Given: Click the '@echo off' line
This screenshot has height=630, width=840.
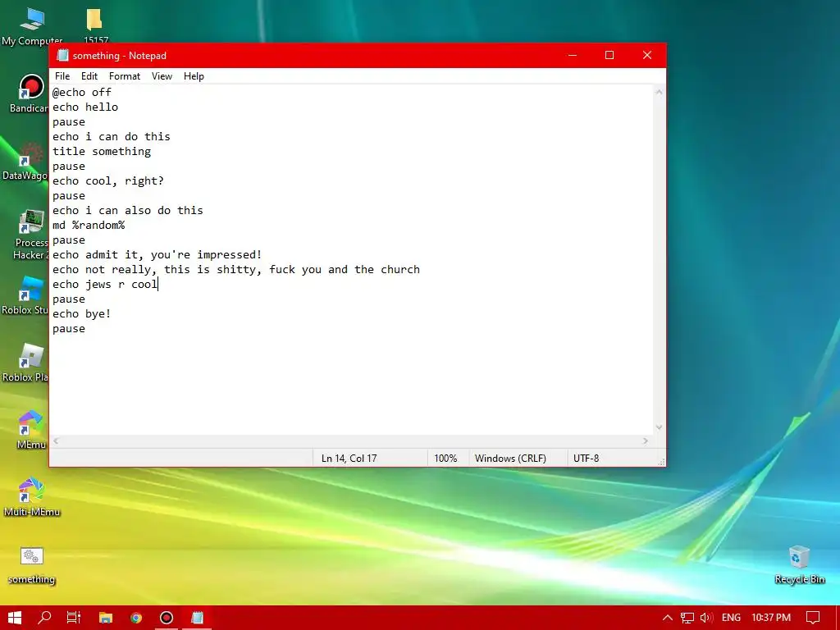Looking at the screenshot, I should coord(81,92).
